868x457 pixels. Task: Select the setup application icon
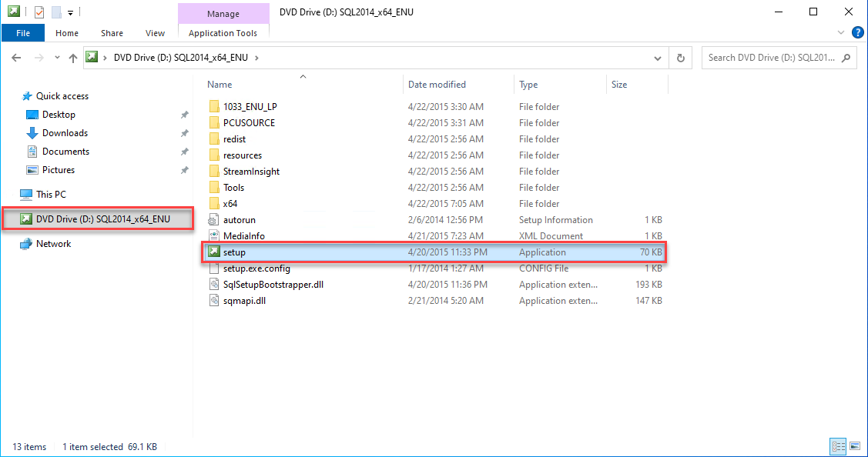click(x=214, y=252)
